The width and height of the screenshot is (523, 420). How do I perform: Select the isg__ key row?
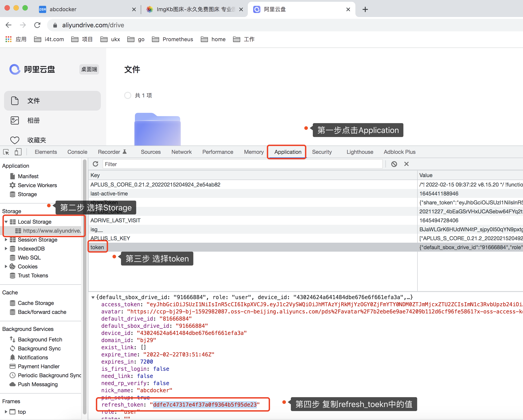tap(306, 229)
